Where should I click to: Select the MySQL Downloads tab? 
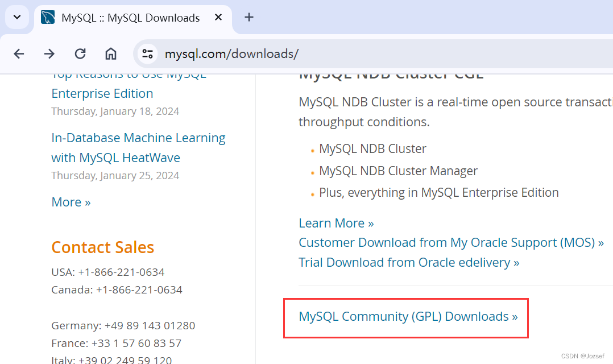tap(133, 18)
